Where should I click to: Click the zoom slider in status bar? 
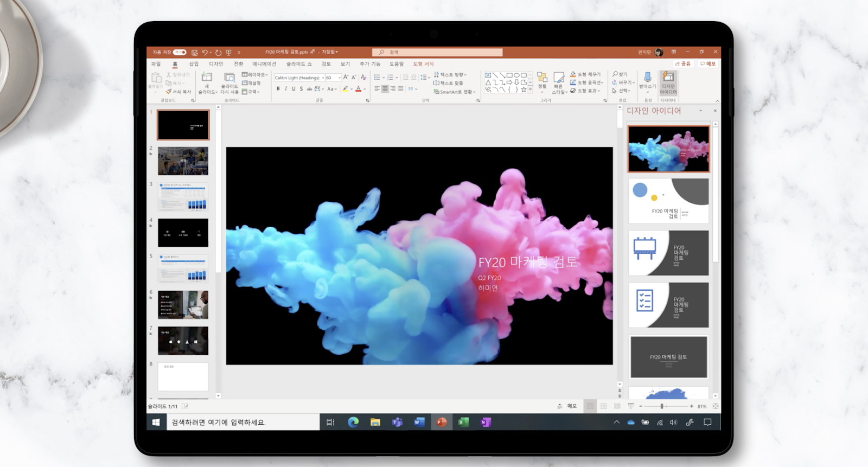point(666,406)
